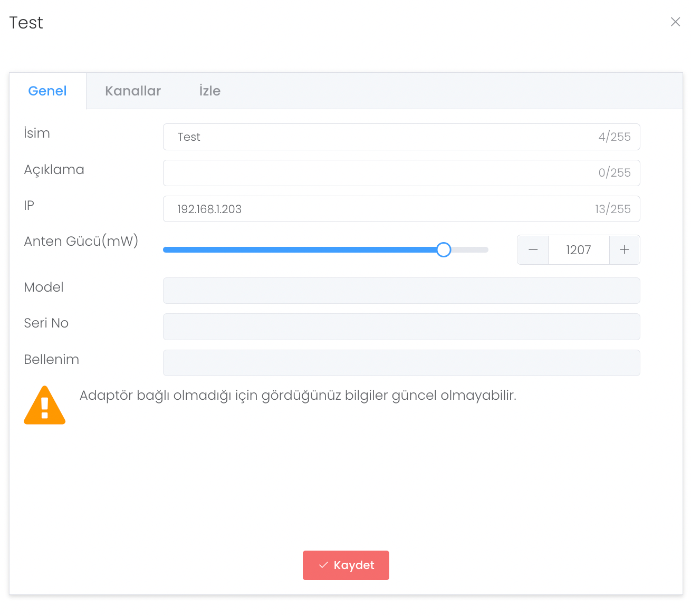Click the Bellenim firmware field
The height and width of the screenshot is (616, 691).
click(401, 363)
